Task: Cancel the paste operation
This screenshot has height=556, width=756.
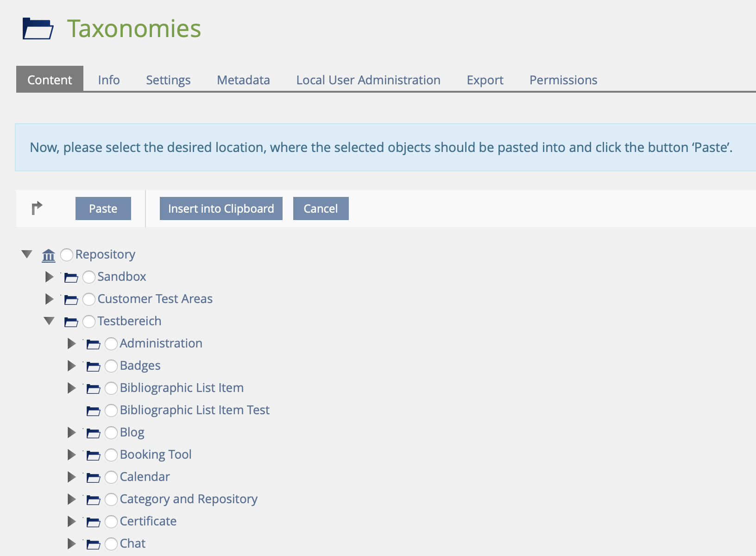Action: tap(321, 208)
